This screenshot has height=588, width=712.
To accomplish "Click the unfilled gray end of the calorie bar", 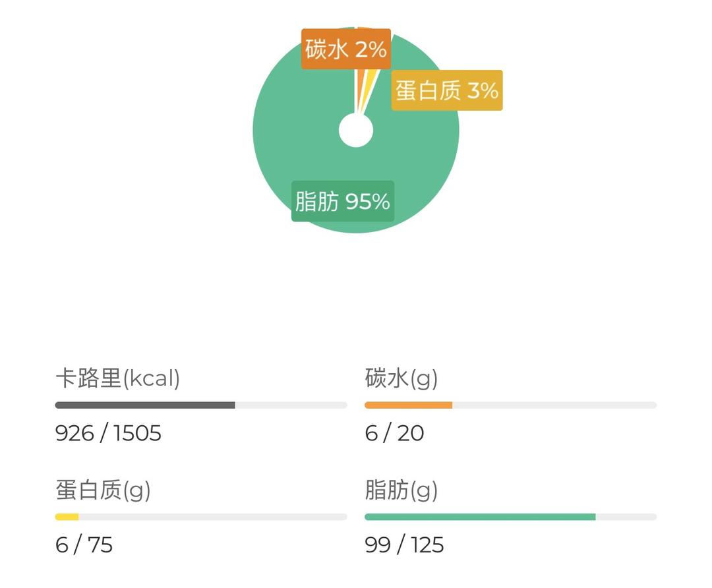I will (290, 405).
